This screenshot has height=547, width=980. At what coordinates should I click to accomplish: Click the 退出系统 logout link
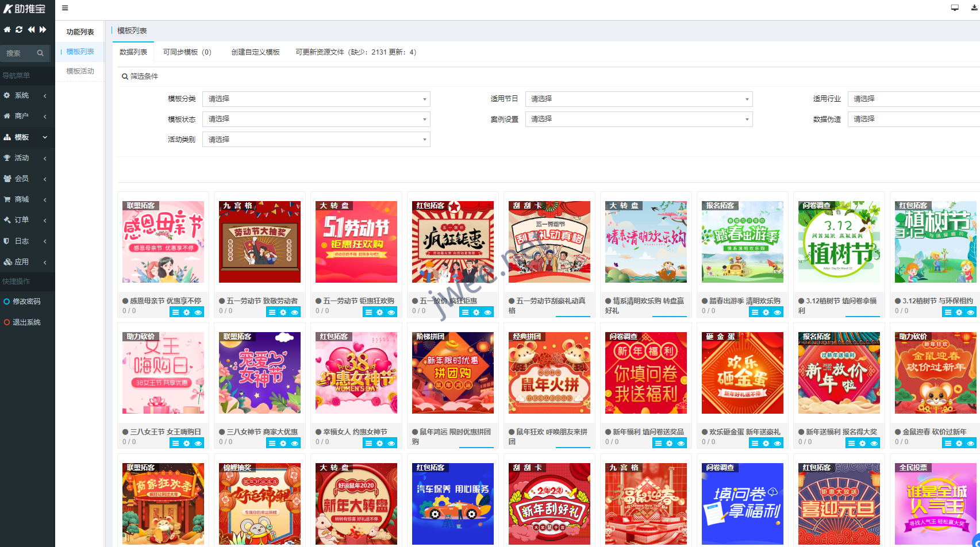click(26, 322)
